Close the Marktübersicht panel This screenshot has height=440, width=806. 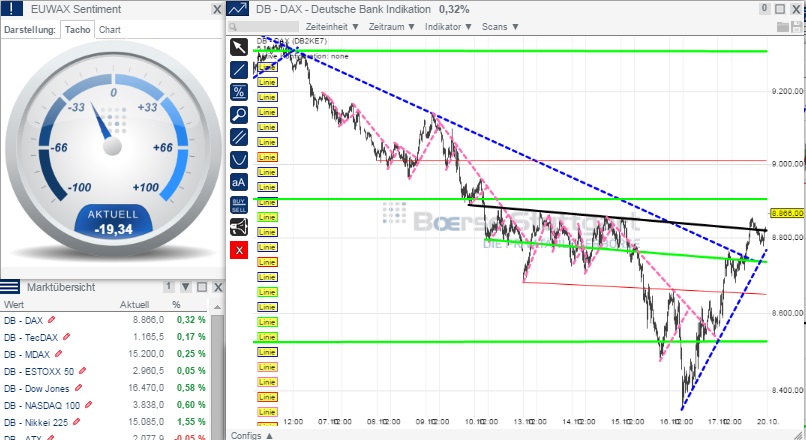coord(218,287)
